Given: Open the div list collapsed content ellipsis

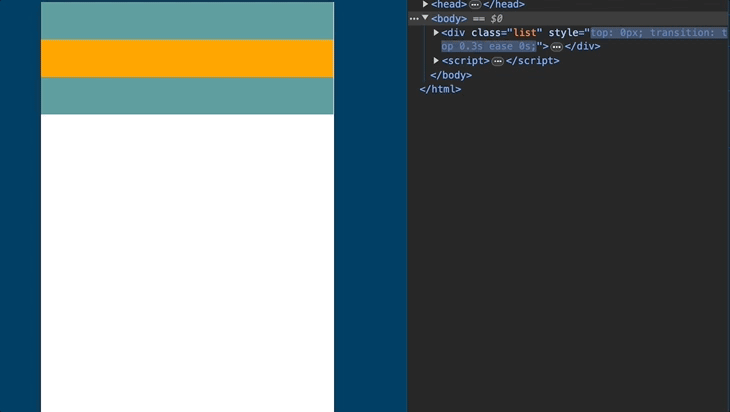Looking at the screenshot, I should (556, 47).
